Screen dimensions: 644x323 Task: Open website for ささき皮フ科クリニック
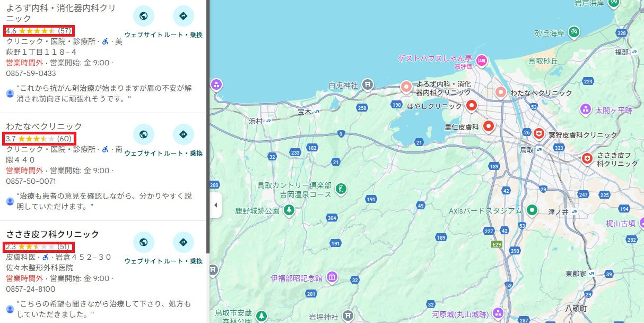[143, 242]
